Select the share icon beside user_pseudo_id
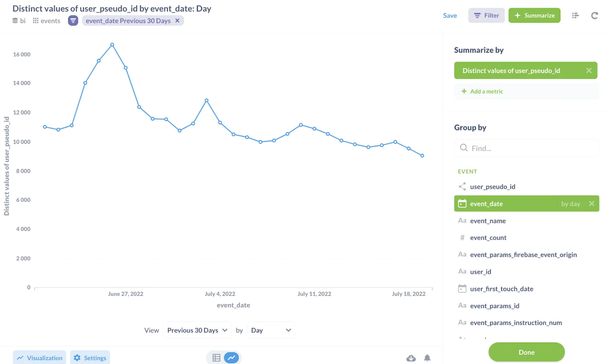Viewport: 608px width, 364px height. pos(462,187)
